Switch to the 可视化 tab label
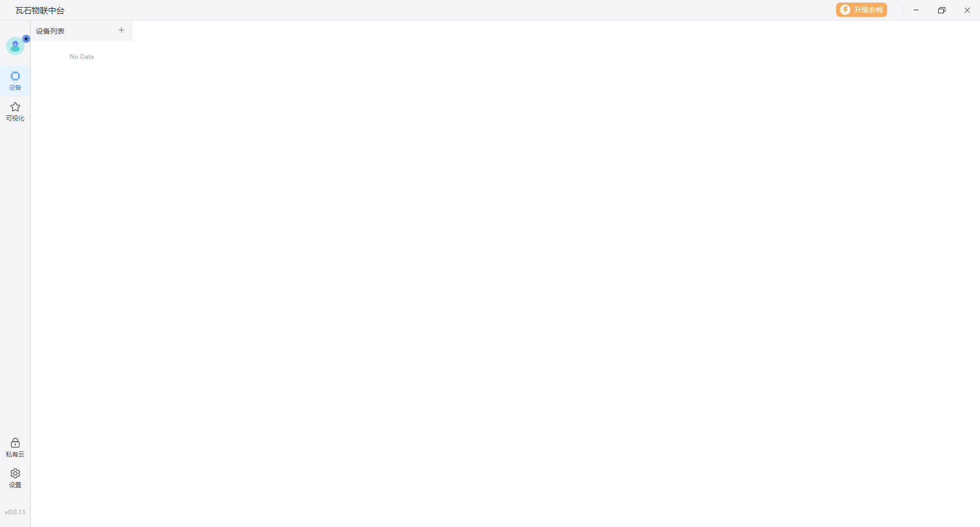Image resolution: width=980 pixels, height=527 pixels. [15, 118]
